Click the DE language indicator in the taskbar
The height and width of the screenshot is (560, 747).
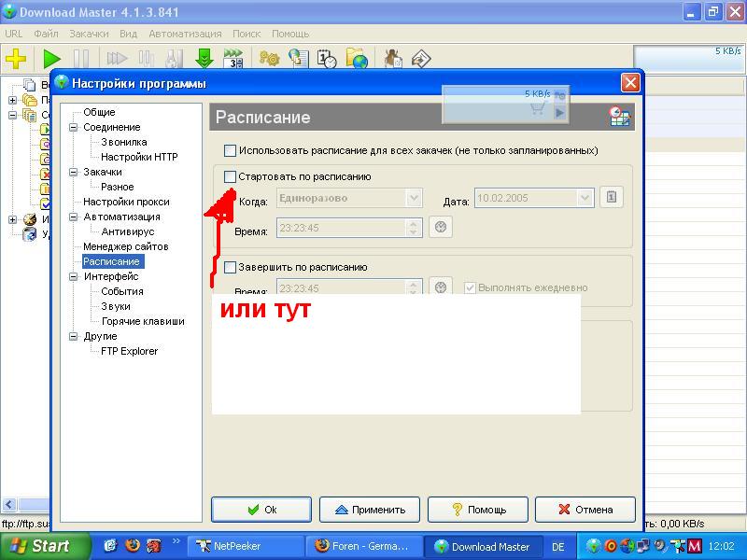coord(557,547)
